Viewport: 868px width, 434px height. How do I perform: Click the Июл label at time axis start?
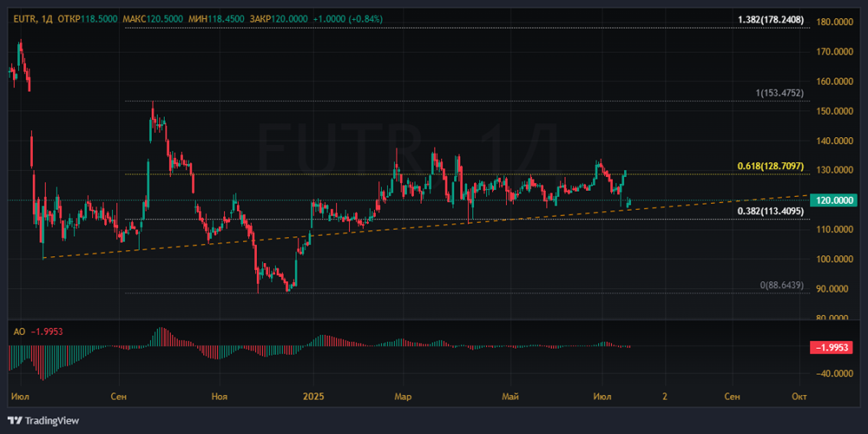point(21,397)
